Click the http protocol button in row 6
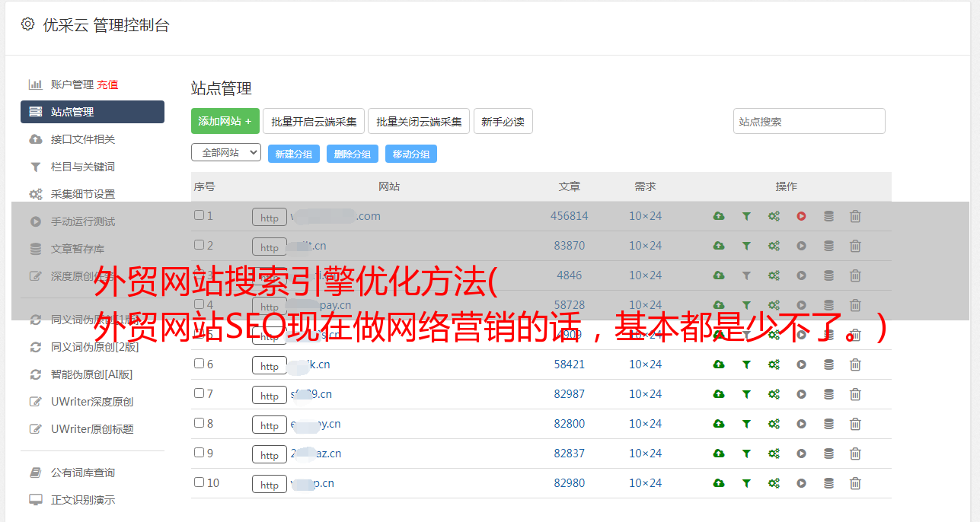The width and height of the screenshot is (980, 522). pyautogui.click(x=270, y=365)
